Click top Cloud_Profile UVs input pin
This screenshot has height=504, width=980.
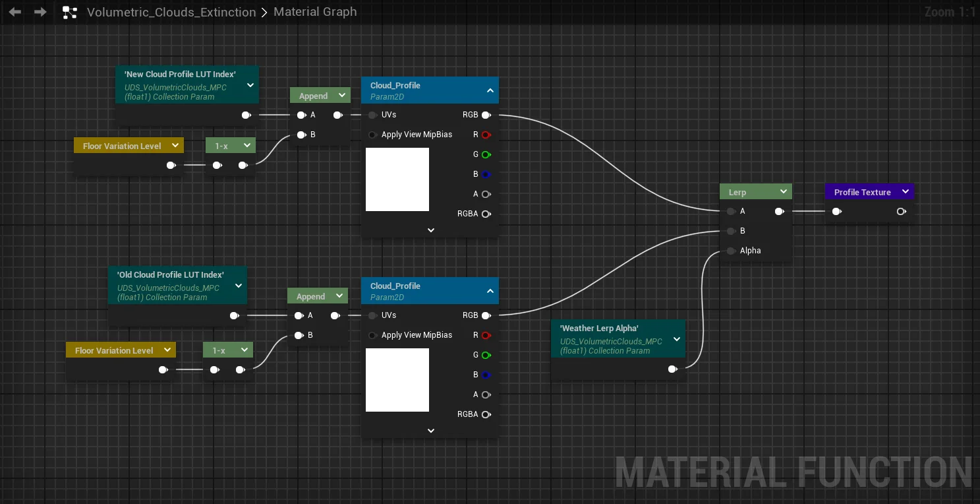pyautogui.click(x=372, y=115)
